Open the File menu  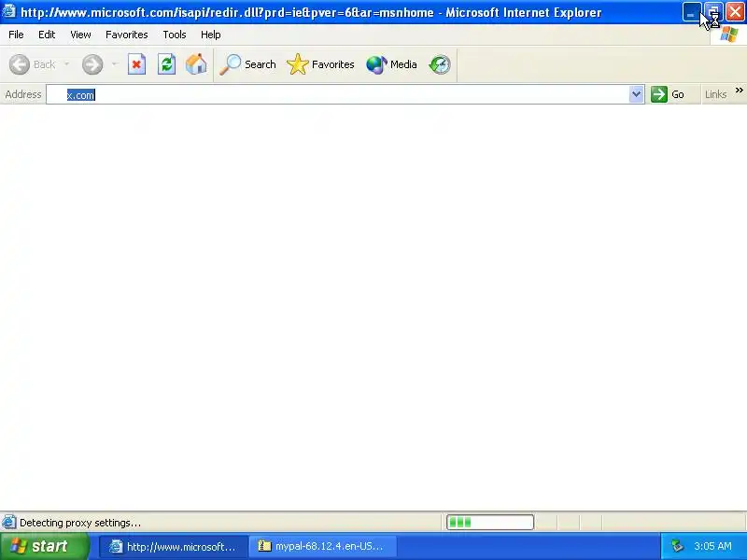[x=16, y=35]
